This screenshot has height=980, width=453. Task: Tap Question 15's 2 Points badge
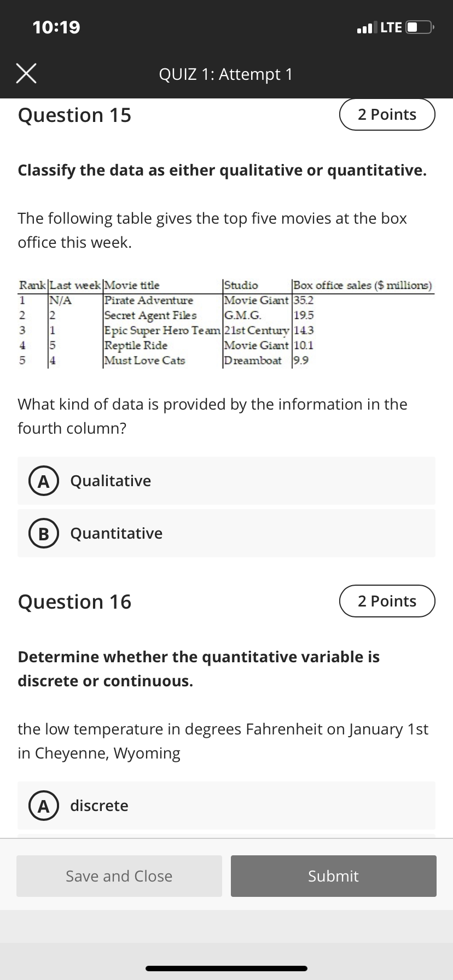387,114
